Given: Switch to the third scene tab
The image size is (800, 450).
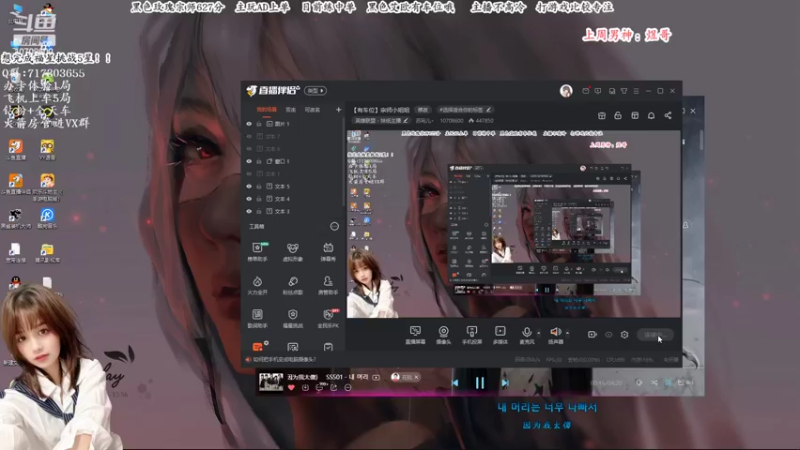Looking at the screenshot, I should point(312,110).
